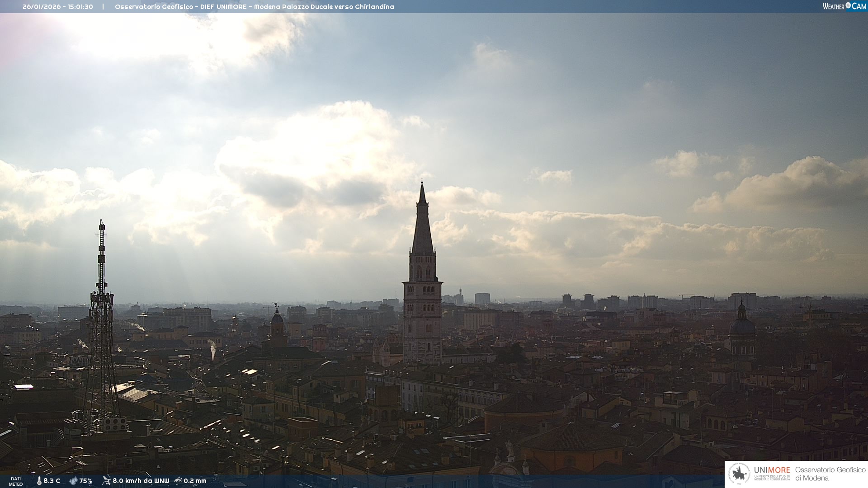
Task: Click the rain umbrella precipitation icon
Action: coord(178,481)
